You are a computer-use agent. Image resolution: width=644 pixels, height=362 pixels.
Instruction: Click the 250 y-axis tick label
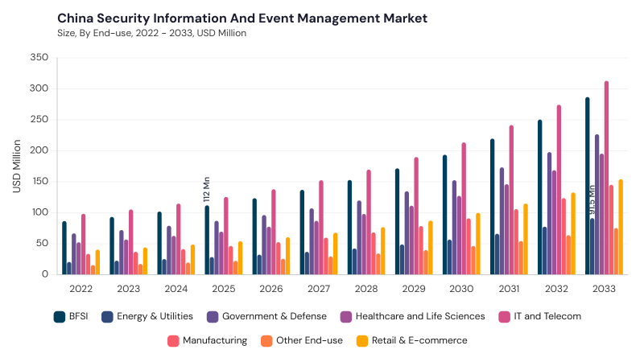coord(39,119)
